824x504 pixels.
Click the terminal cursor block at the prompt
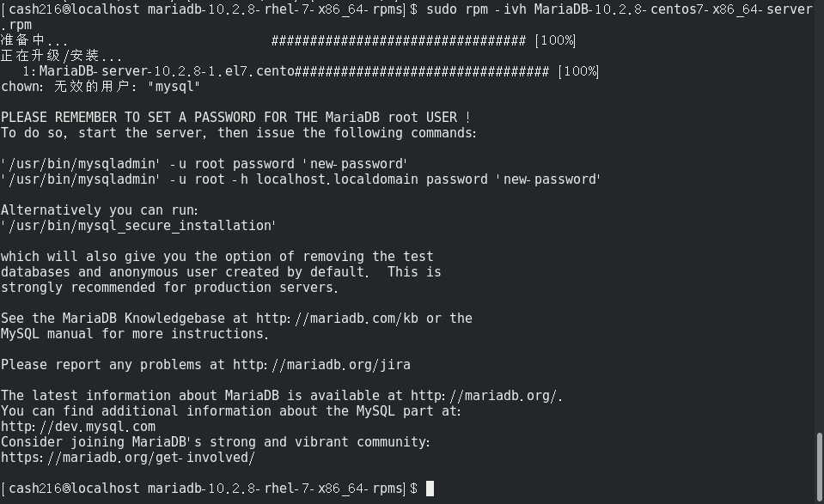click(430, 489)
